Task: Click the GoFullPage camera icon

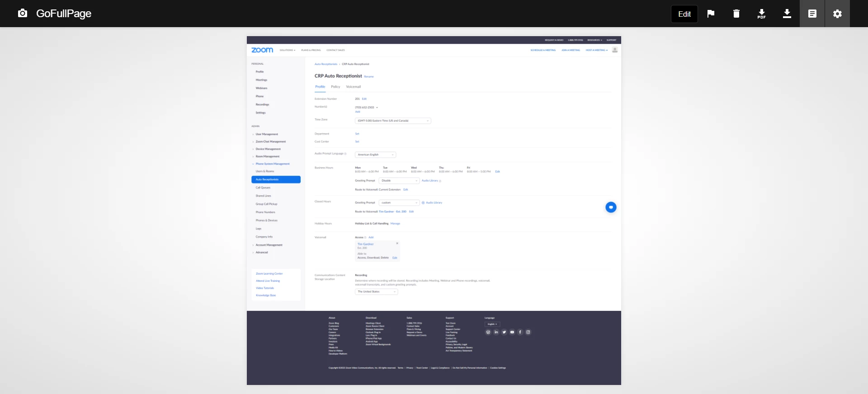Action: coord(23,14)
